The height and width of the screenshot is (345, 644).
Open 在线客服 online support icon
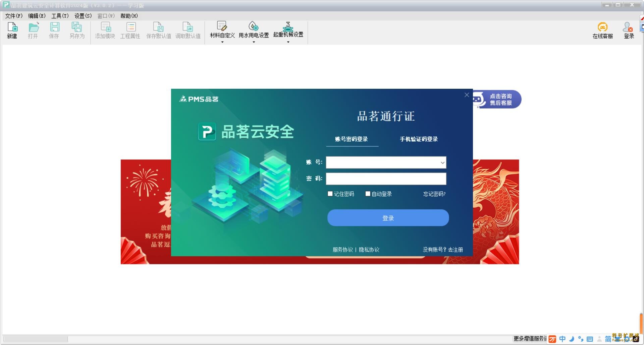tap(602, 27)
